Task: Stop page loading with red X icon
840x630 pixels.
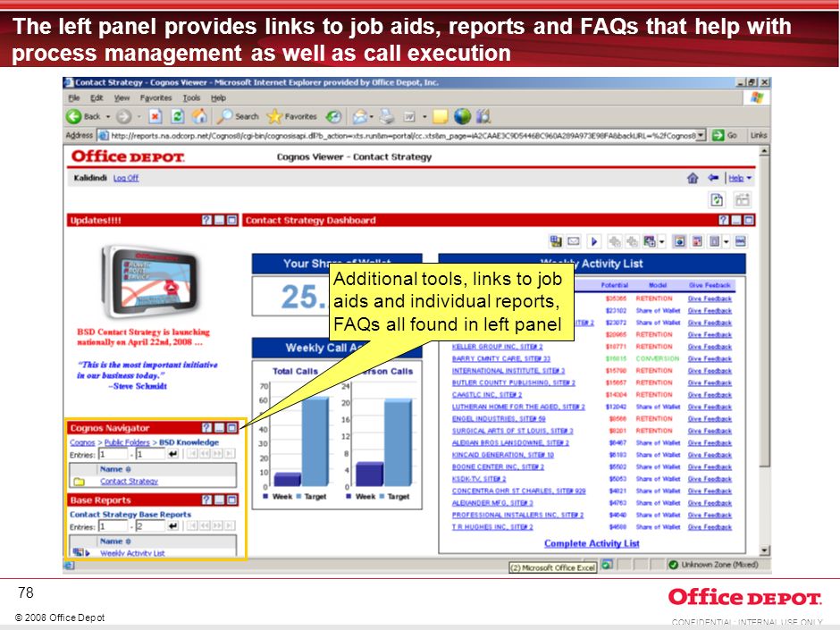Action: [x=155, y=116]
